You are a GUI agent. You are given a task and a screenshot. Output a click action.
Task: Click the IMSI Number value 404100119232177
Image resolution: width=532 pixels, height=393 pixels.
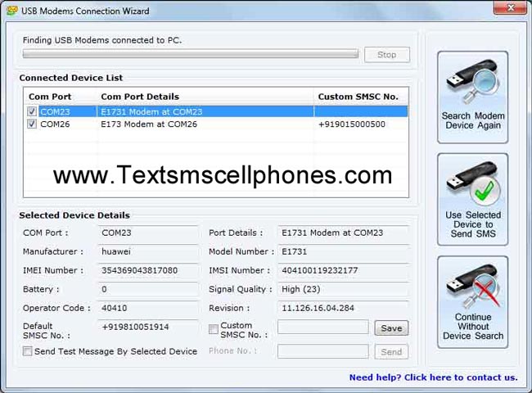click(x=344, y=270)
